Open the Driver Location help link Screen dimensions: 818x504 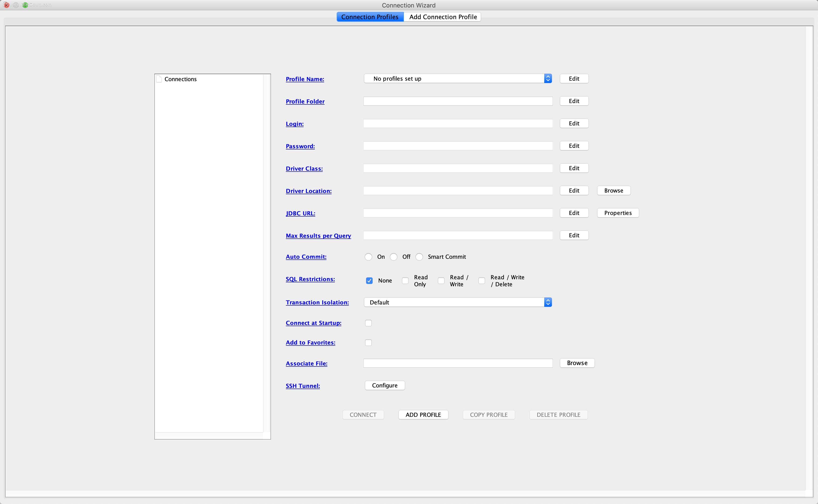pyautogui.click(x=309, y=191)
